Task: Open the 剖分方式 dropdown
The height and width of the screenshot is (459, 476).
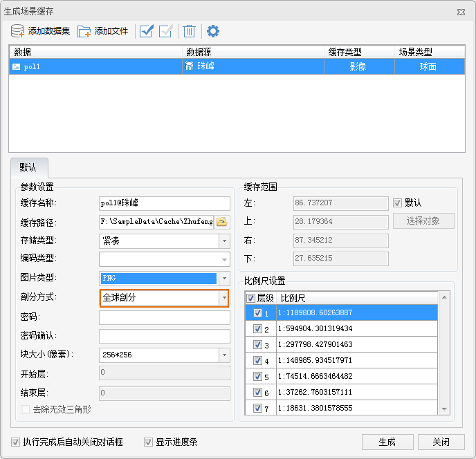Action: (x=224, y=298)
